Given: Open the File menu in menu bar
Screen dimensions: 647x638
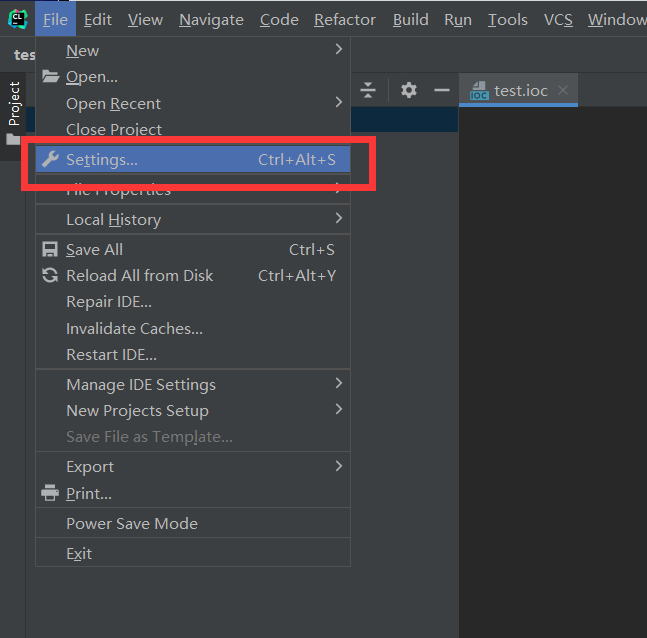Looking at the screenshot, I should pyautogui.click(x=55, y=19).
